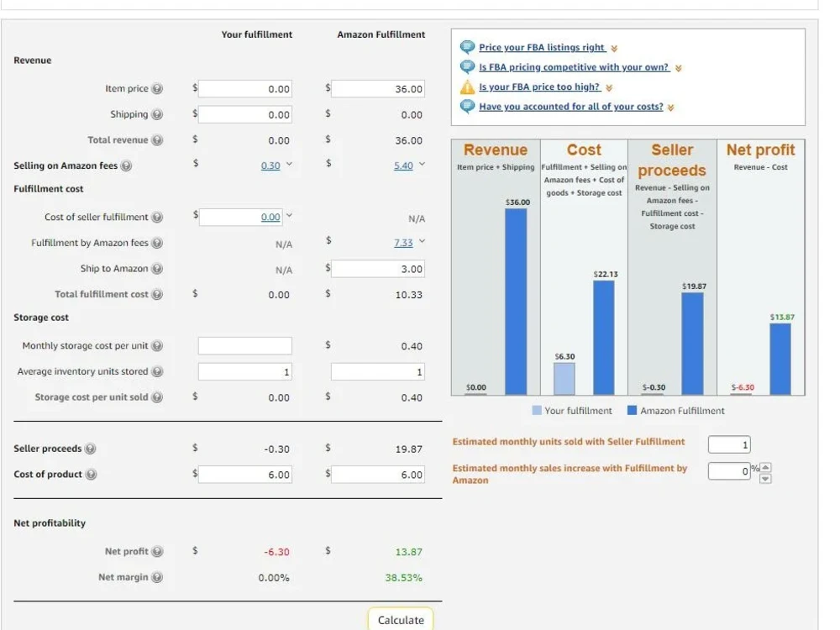
Task: Click Amazon Fulfillment Cost of product field
Action: coord(378,475)
